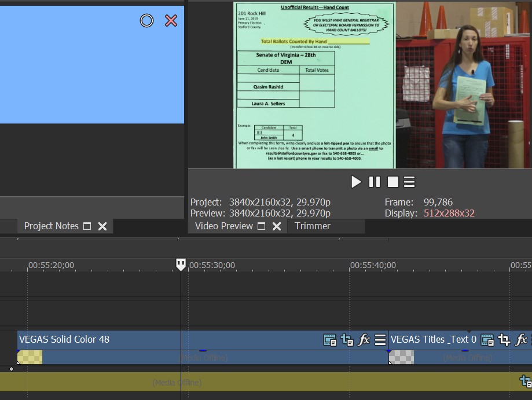Screen dimensions: 532x400
Task: Click the circle icon in blue panel
Action: (x=147, y=21)
